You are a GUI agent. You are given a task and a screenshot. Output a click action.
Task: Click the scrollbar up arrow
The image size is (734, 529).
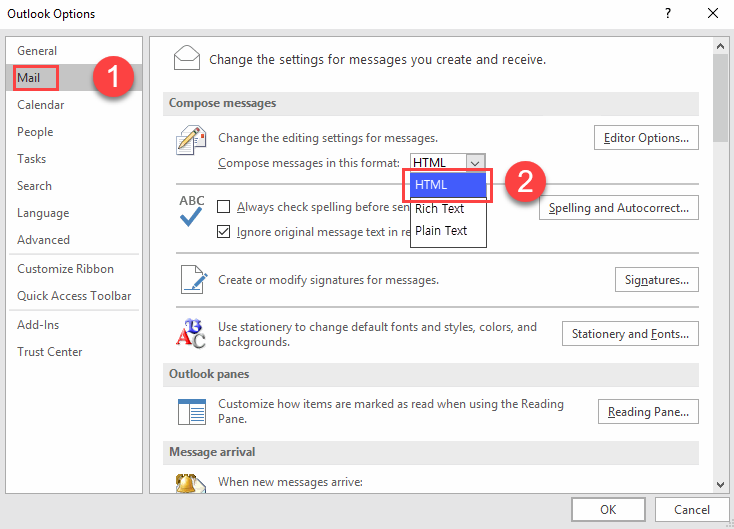click(720, 46)
